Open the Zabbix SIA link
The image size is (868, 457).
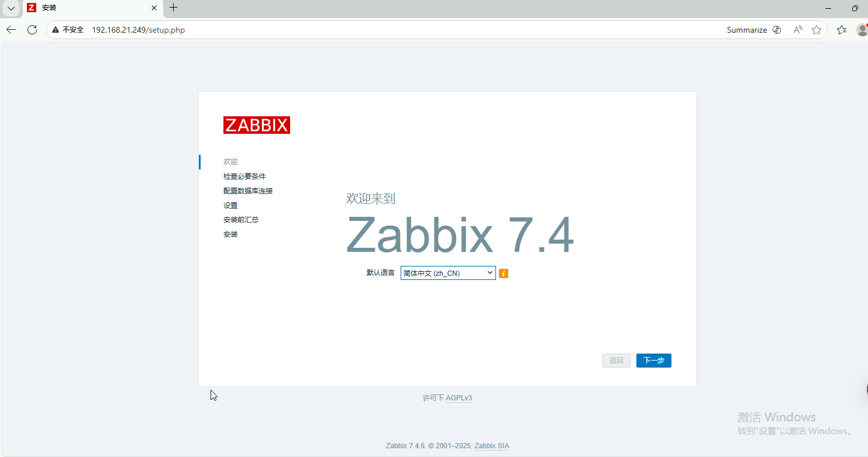coord(491,446)
